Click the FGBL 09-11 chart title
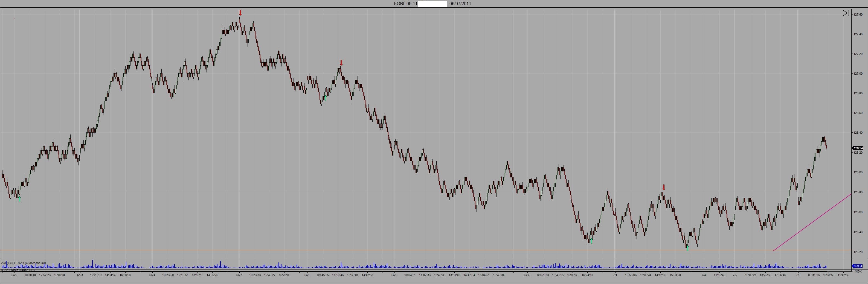 405,4
